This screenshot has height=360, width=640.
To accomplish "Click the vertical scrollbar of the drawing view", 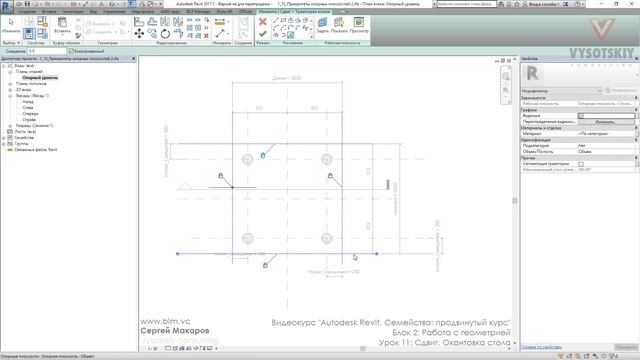I will tap(515, 201).
